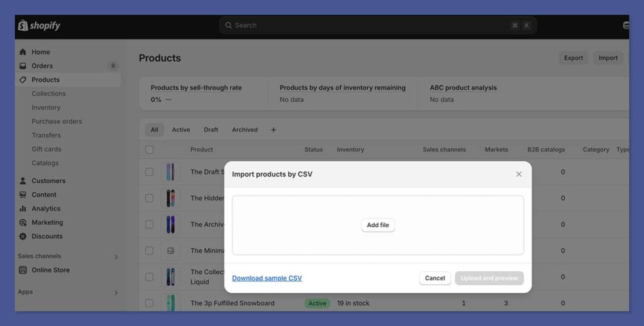Open The Collection Liquid snowboard thumbnail
The image size is (644, 326).
click(x=170, y=277)
